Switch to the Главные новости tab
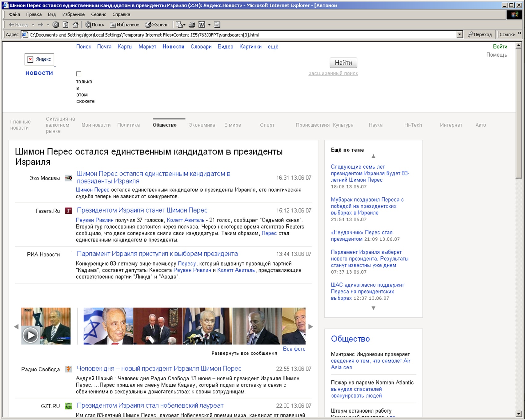The image size is (525, 420). (20, 125)
